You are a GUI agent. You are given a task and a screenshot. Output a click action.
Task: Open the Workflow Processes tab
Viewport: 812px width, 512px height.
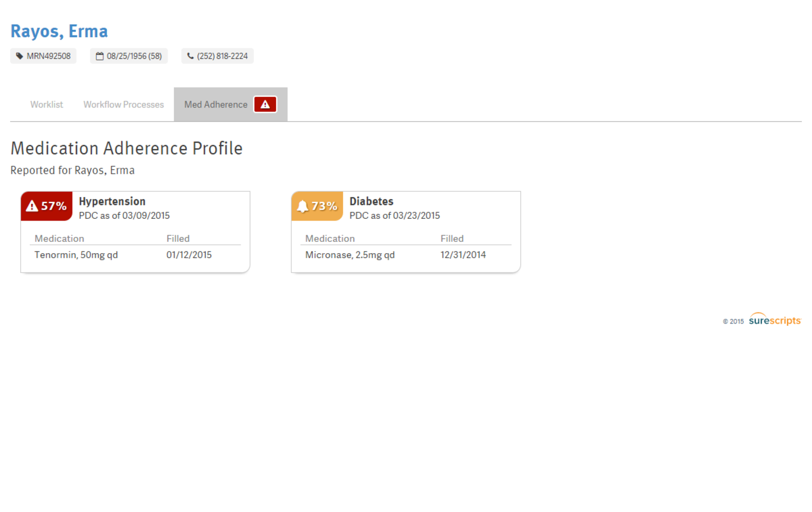pyautogui.click(x=123, y=104)
